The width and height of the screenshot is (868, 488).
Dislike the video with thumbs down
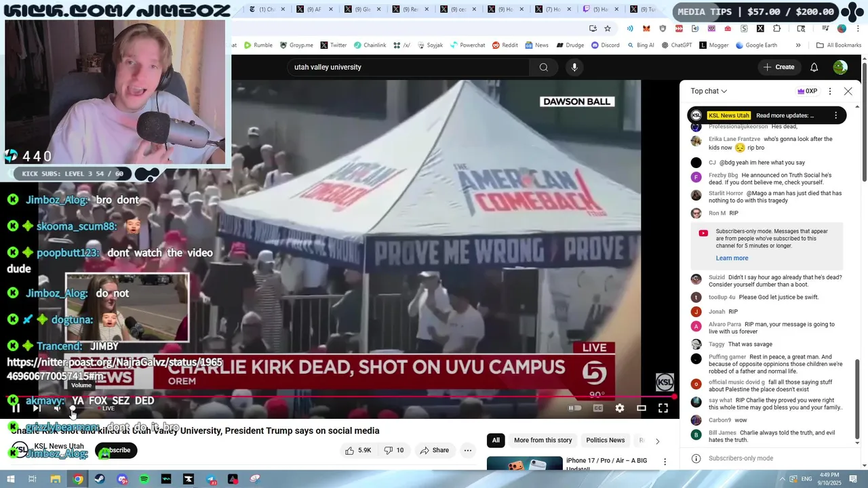[x=394, y=450]
